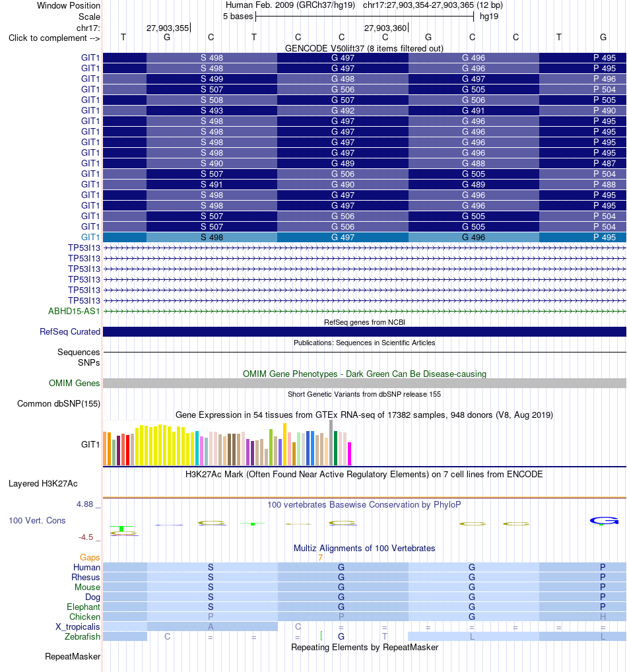Select the Layered H3K27Ac track label
The image size is (627, 672).
pyautogui.click(x=43, y=483)
